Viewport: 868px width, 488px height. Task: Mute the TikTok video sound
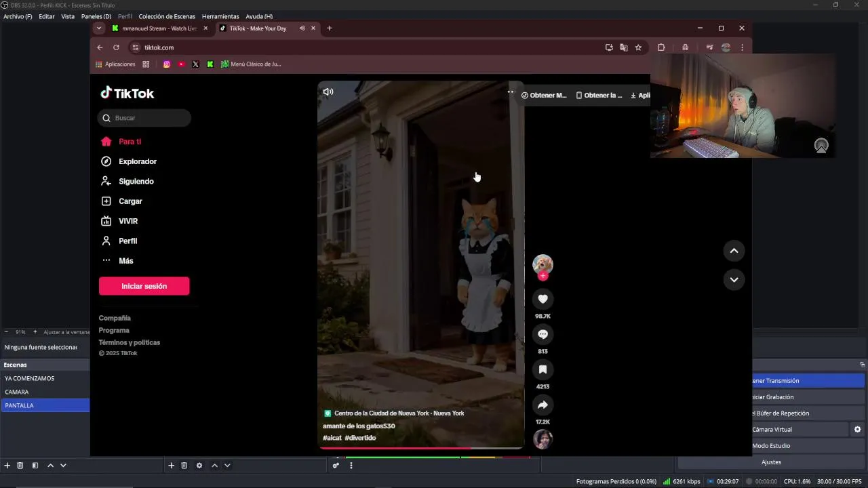pos(328,91)
